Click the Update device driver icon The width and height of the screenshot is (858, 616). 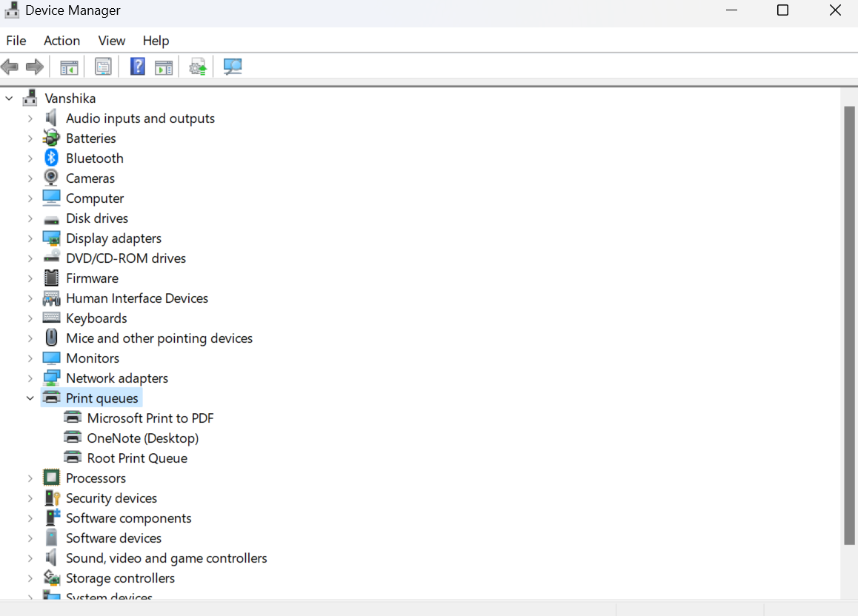click(197, 67)
